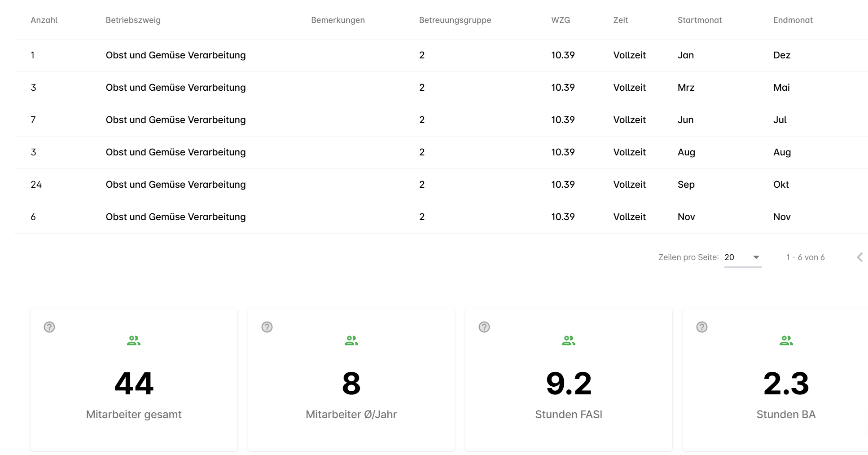This screenshot has width=868, height=455.
Task: Click the WZG column header
Action: click(x=560, y=20)
